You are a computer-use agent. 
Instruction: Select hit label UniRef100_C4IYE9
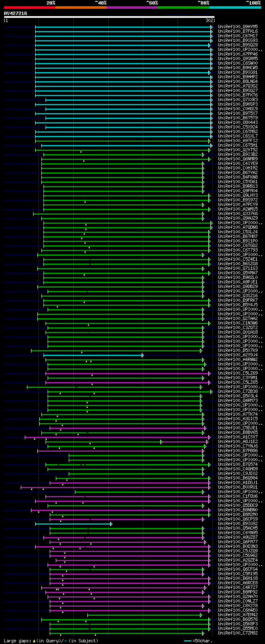click(x=238, y=163)
